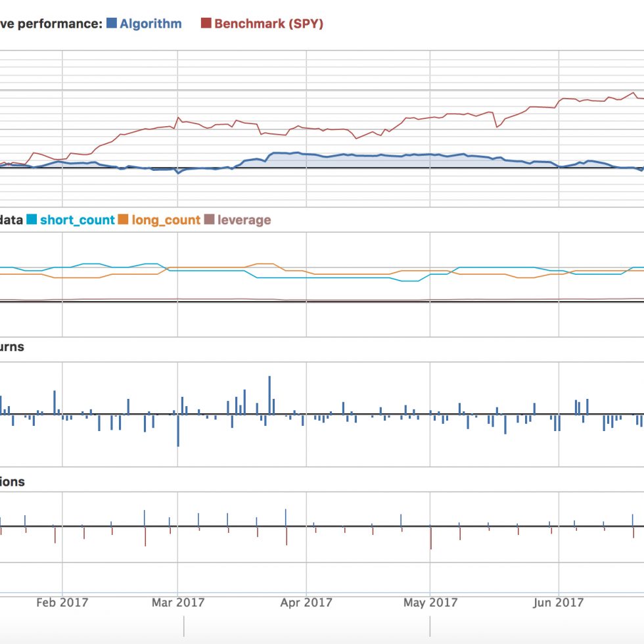
Task: Click the Mar 2017 axis label
Action: click(x=177, y=602)
